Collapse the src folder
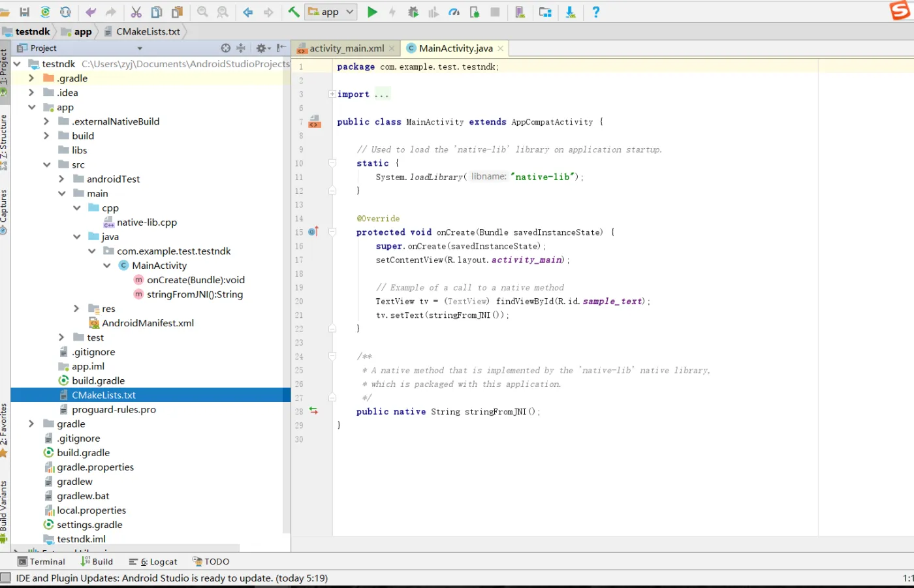Viewport: 914px width, 588px height. pyautogui.click(x=46, y=164)
